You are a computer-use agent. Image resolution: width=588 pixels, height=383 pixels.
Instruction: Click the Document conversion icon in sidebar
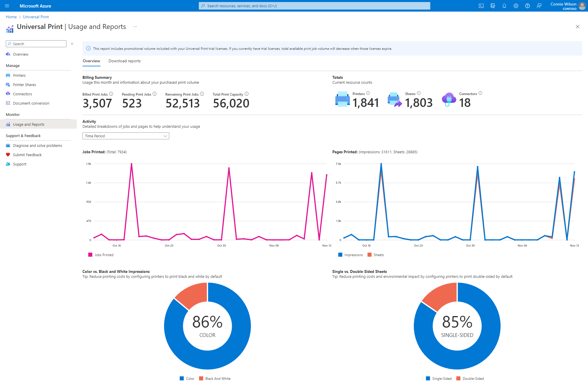pyautogui.click(x=8, y=103)
